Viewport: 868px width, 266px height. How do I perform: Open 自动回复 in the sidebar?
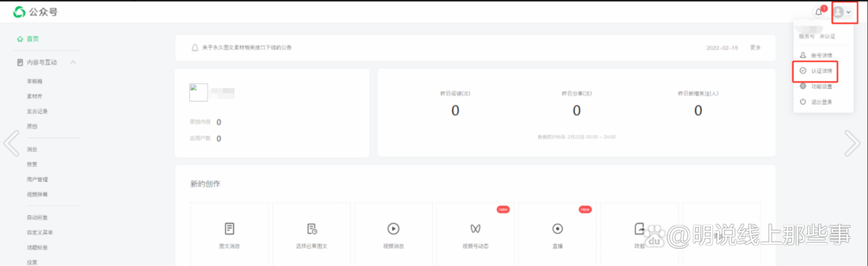coord(37,218)
